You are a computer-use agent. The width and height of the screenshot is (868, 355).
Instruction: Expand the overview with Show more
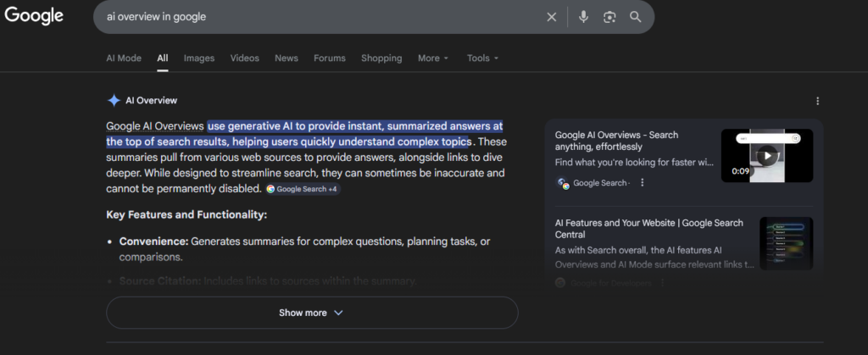coord(312,313)
